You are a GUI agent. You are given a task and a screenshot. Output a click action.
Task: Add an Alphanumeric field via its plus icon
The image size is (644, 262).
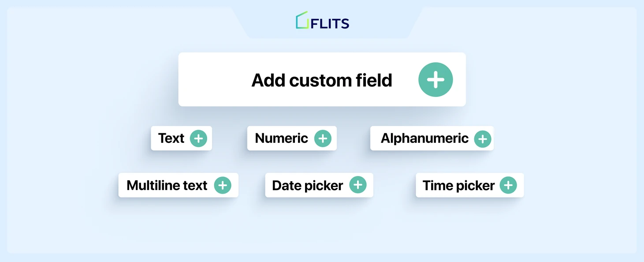483,139
